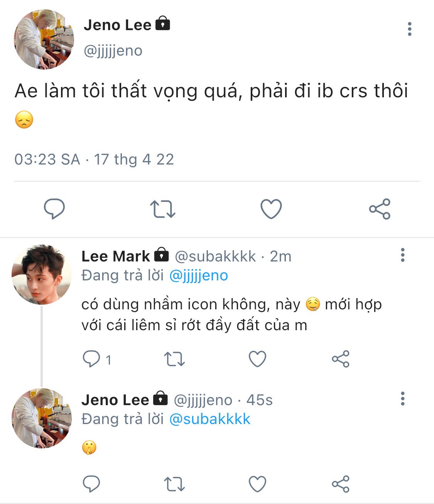
Task: Like the main tweet by Jeno Lee
Action: coord(271,209)
